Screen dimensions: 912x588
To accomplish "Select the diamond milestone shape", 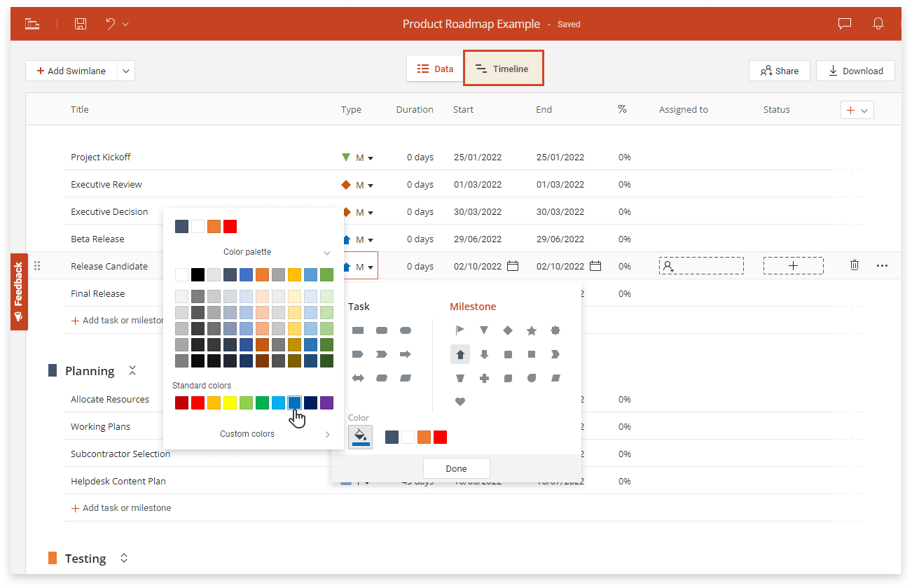I will coord(507,330).
